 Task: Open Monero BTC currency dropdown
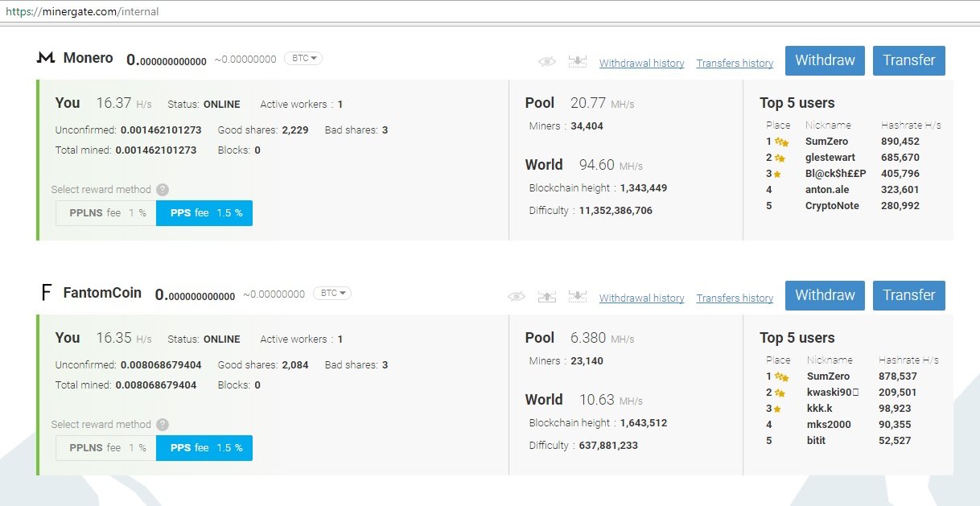303,58
